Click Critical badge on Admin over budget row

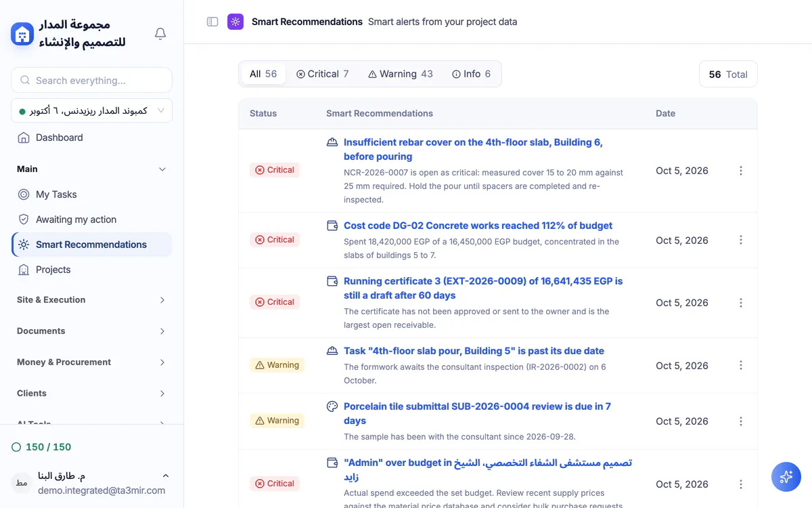pos(275,484)
